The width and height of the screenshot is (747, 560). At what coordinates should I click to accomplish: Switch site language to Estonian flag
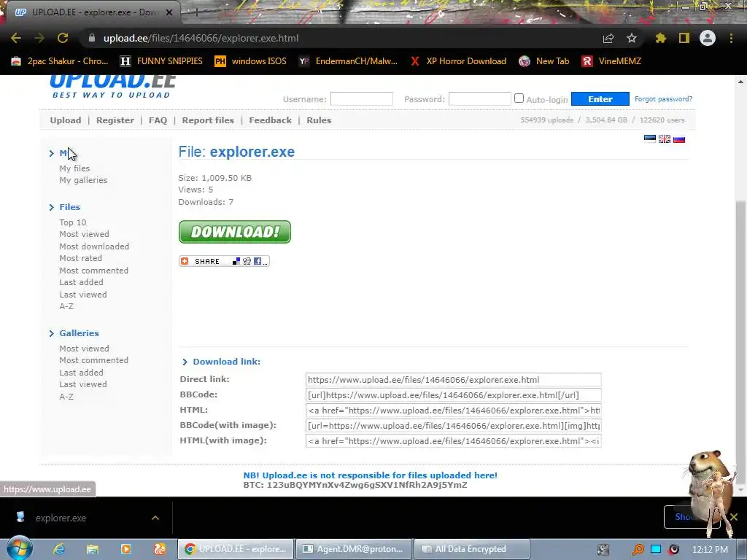(x=650, y=139)
